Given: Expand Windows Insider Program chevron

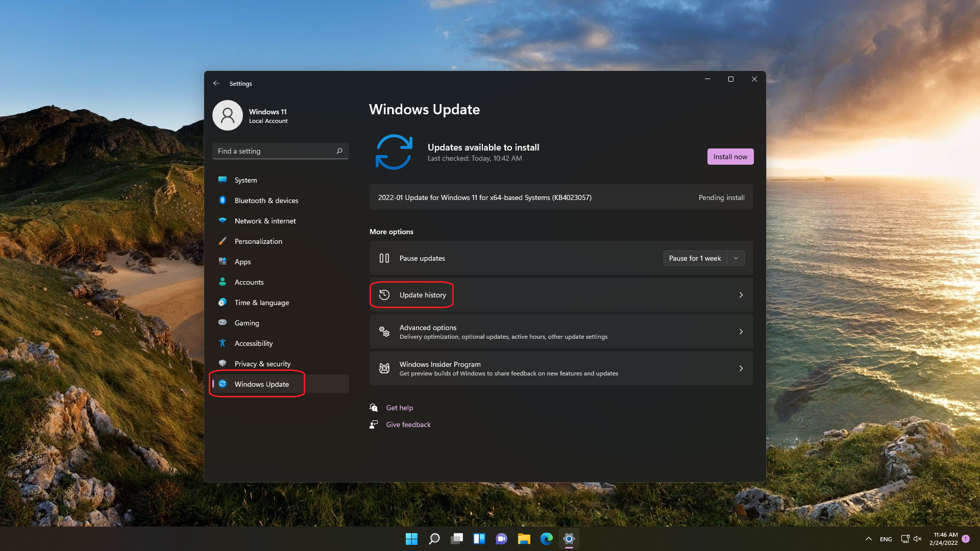Looking at the screenshot, I should point(741,368).
